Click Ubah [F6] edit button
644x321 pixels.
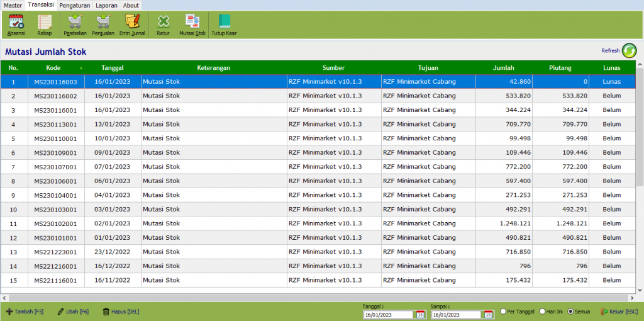click(x=73, y=312)
